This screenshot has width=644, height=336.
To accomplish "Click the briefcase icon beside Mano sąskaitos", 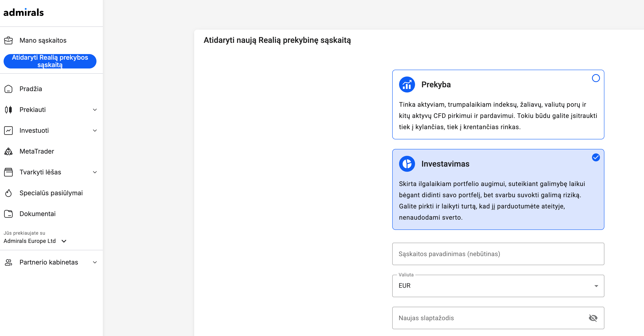I will click(8, 40).
